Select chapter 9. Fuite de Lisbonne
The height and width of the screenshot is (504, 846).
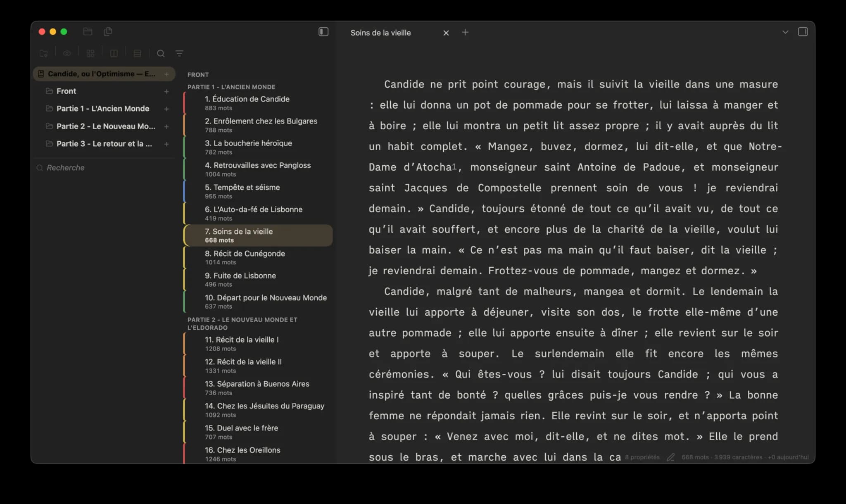pos(258,280)
